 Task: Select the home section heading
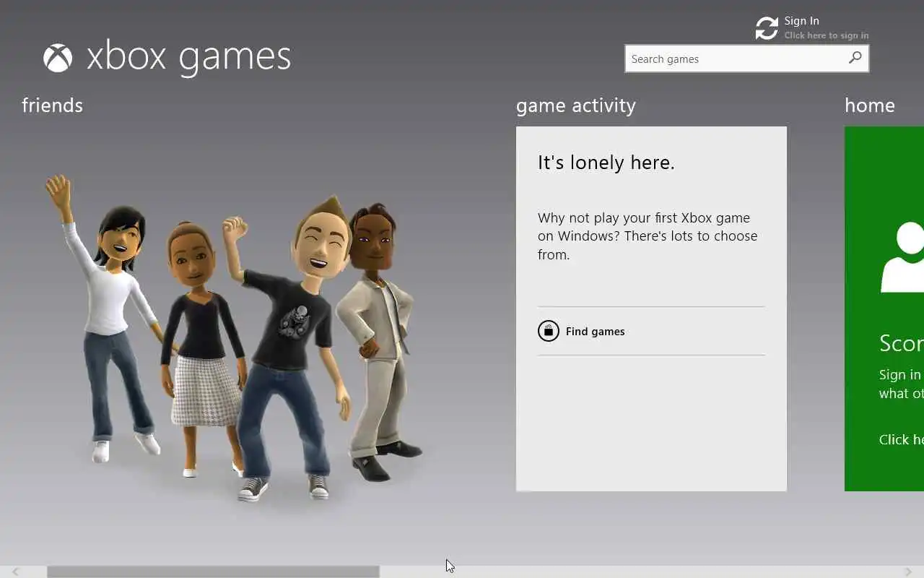870,105
